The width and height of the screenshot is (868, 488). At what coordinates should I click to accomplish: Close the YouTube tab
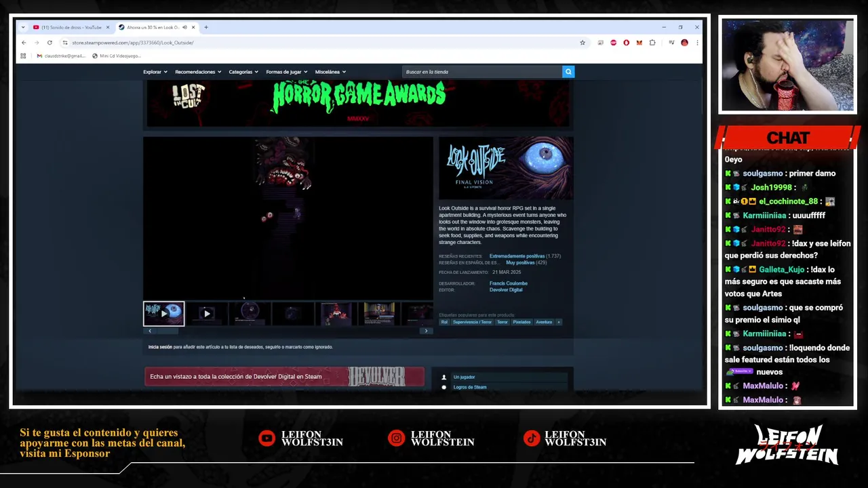[107, 27]
